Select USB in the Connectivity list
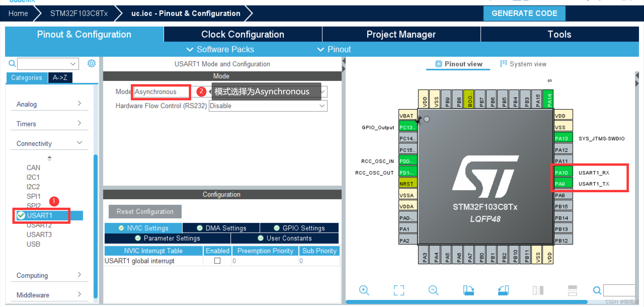The image size is (644, 307). coord(33,244)
